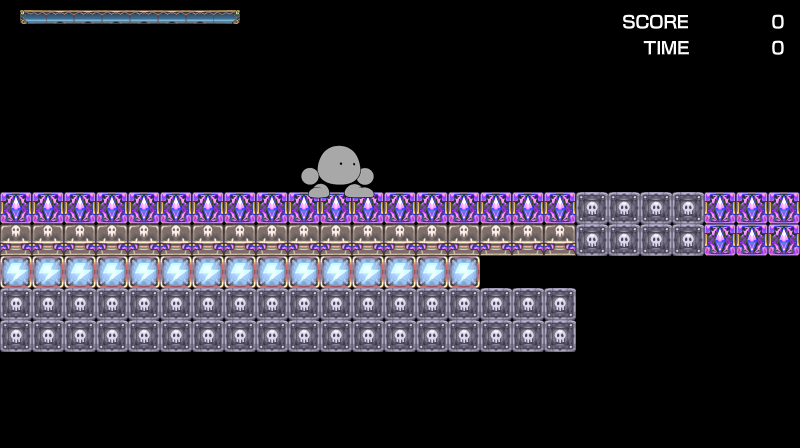This screenshot has width=800, height=448.
Task: Click the TIME label
Action: [666, 48]
